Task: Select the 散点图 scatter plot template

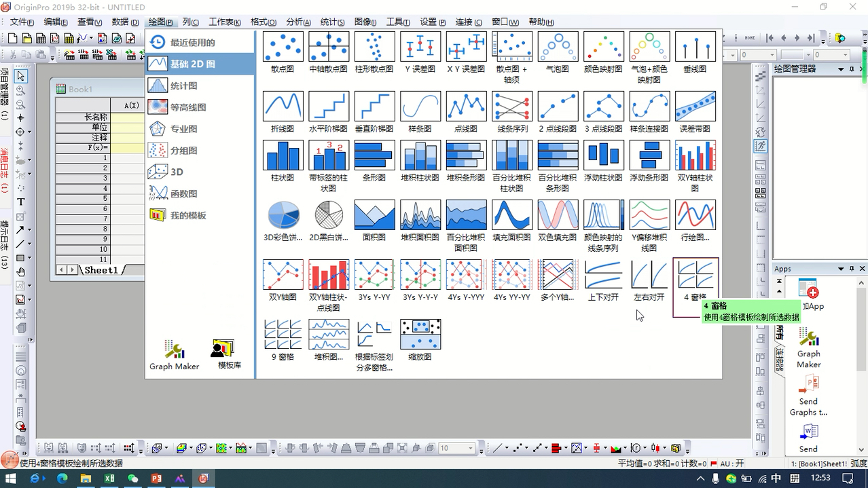Action: click(283, 52)
